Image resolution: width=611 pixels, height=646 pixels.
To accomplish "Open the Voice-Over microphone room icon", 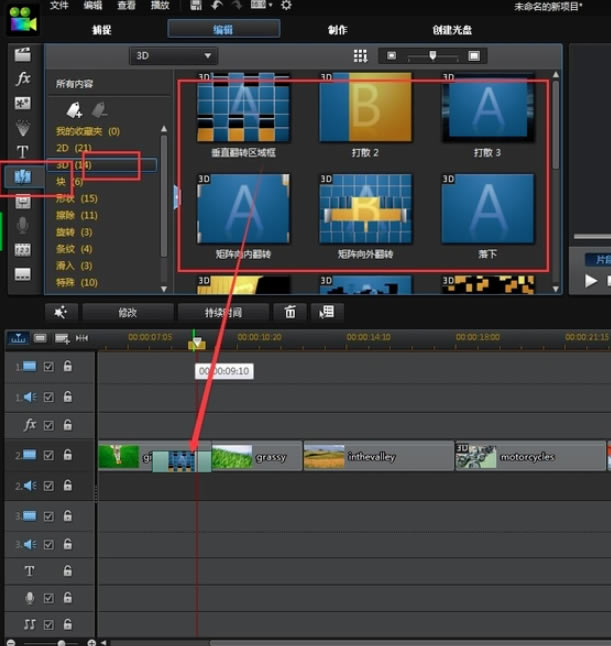I will click(23, 225).
